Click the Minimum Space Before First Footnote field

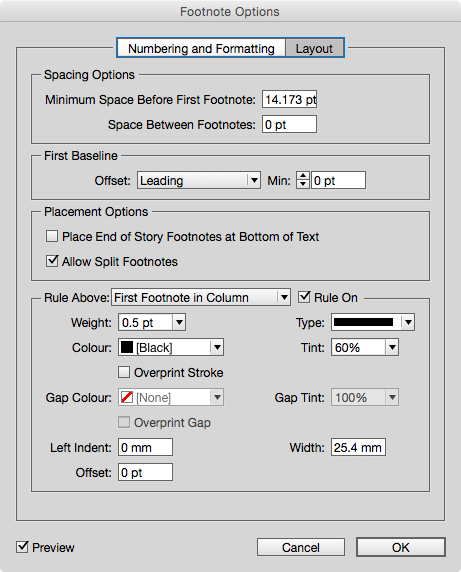point(289,99)
